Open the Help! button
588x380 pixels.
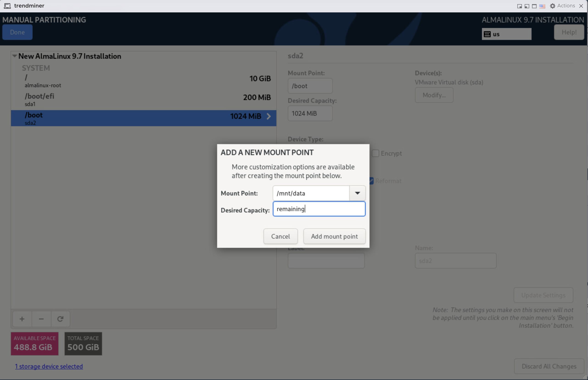point(569,32)
